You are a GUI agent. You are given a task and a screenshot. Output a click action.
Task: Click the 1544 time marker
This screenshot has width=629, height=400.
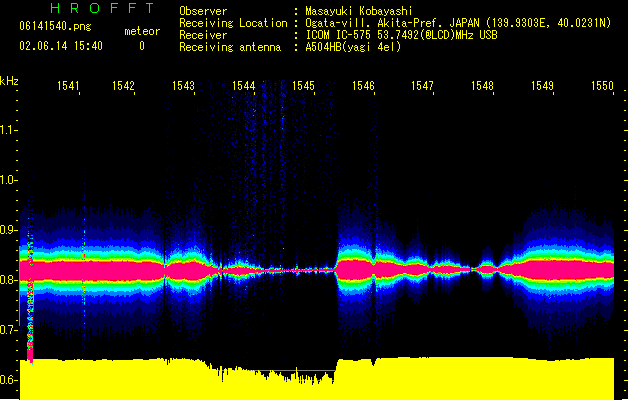coord(243,86)
